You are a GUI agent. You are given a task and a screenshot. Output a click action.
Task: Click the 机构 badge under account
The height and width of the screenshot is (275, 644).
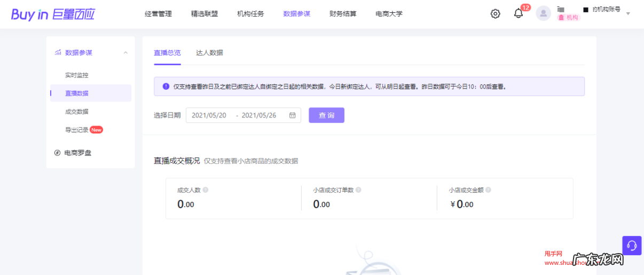[568, 18]
